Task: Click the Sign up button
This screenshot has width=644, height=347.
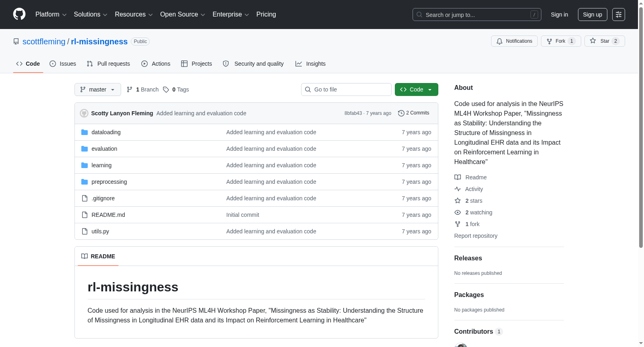Action: coord(592,15)
